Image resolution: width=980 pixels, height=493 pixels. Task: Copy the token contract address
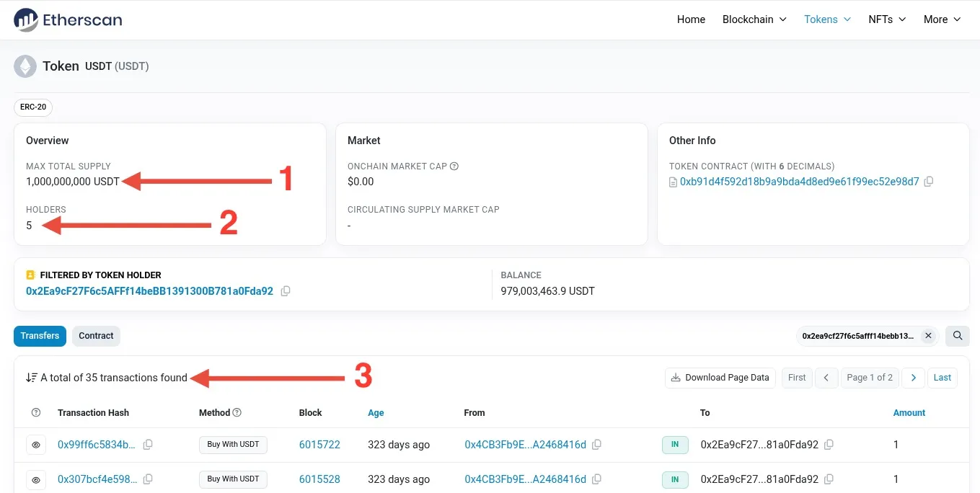pyautogui.click(x=929, y=182)
